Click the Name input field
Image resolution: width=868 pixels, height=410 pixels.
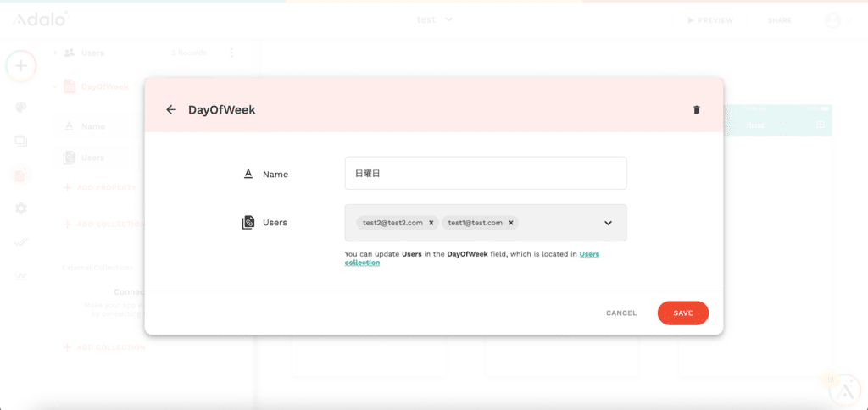click(486, 173)
